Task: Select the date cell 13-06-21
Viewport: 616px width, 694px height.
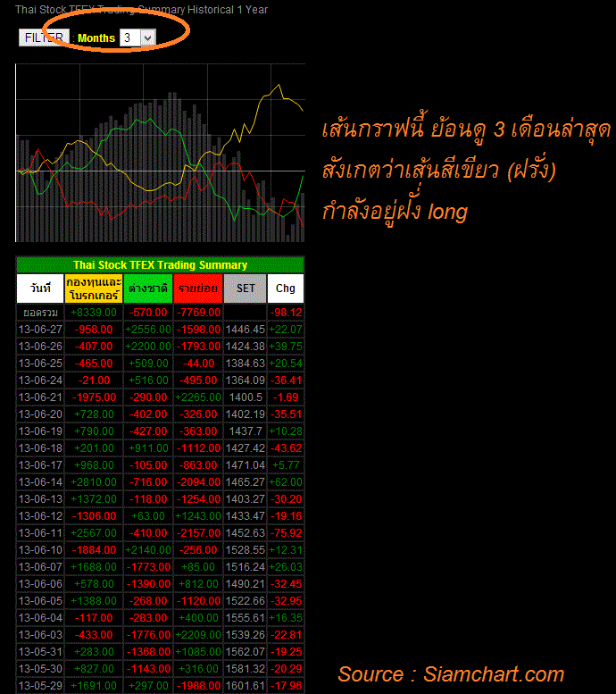Action: (40, 397)
